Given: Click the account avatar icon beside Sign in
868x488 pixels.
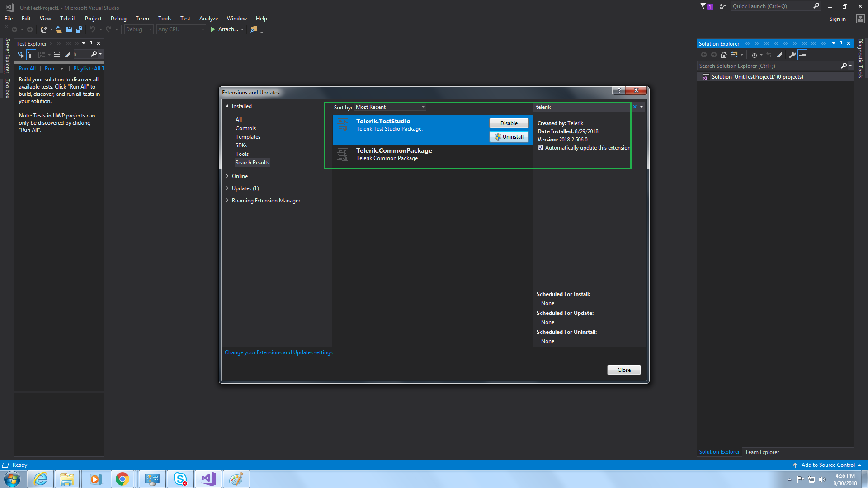Looking at the screenshot, I should (860, 19).
